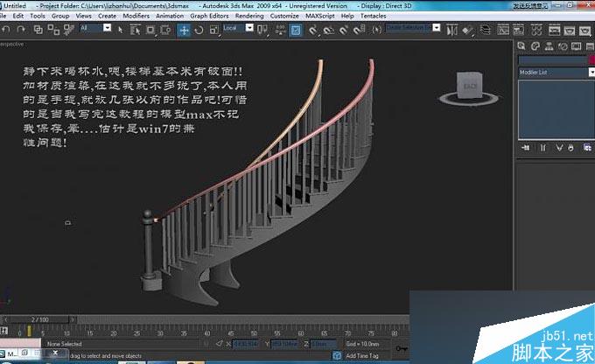Viewport: 595px width, 364px height.
Task: Open the Edit menu
Action: [17, 16]
